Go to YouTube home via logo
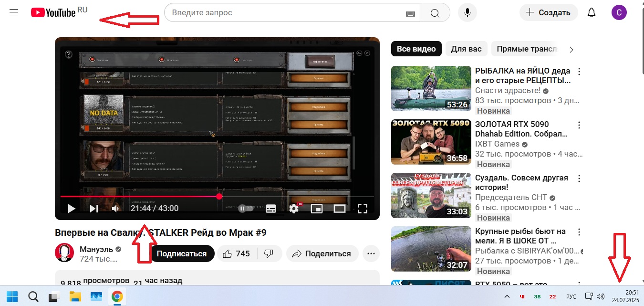 (53, 12)
